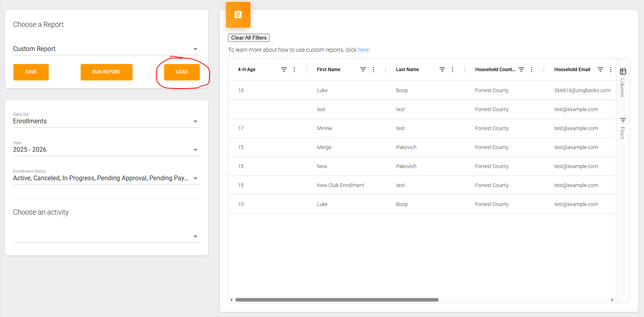
Task: Open the Filters side panel tab
Action: pos(623,128)
